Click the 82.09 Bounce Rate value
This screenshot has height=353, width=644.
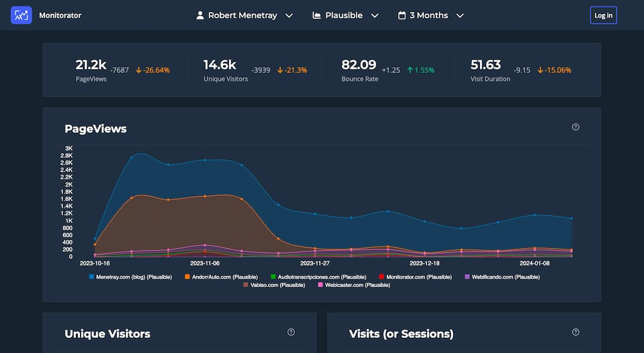(x=358, y=65)
